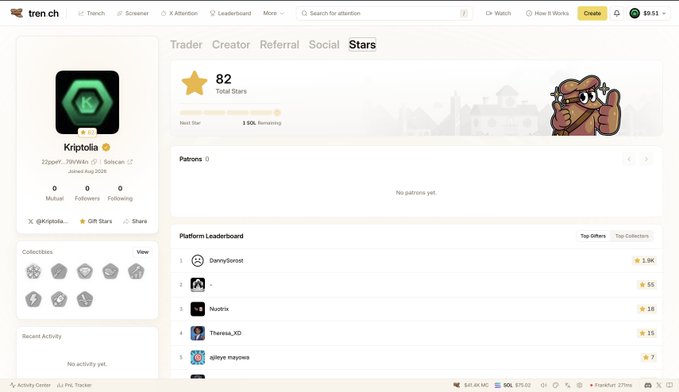Go to next Patrons page
Image resolution: width=679 pixels, height=392 pixels.
[646, 159]
